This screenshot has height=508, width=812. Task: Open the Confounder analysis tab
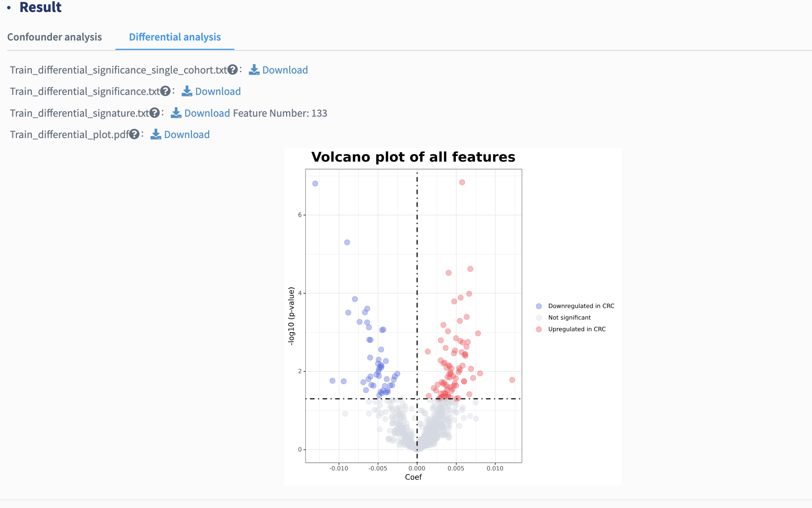click(54, 37)
